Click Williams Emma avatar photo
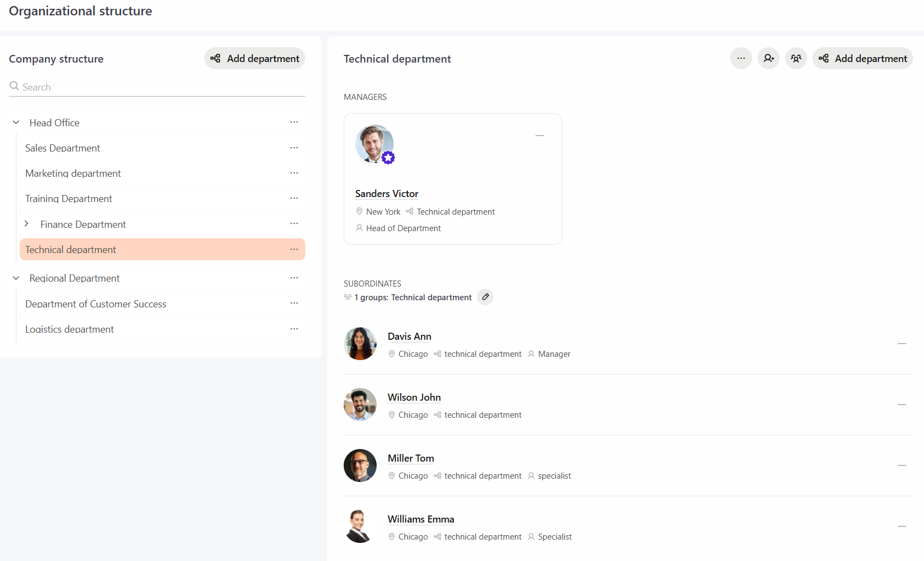The width and height of the screenshot is (924, 561). [x=360, y=526]
